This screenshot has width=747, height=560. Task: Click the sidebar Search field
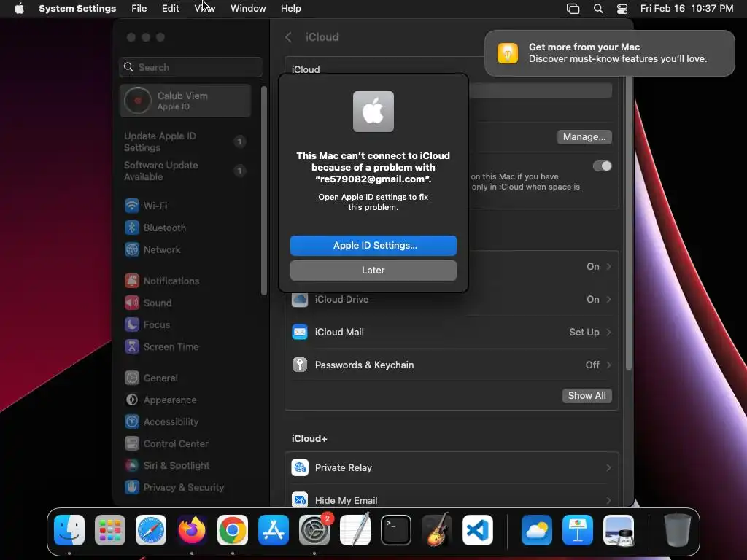click(190, 67)
